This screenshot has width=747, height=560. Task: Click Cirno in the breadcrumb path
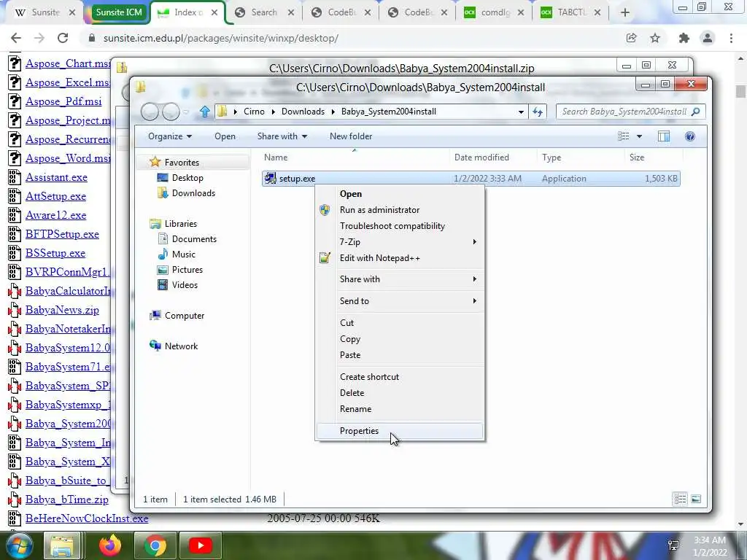pos(254,112)
